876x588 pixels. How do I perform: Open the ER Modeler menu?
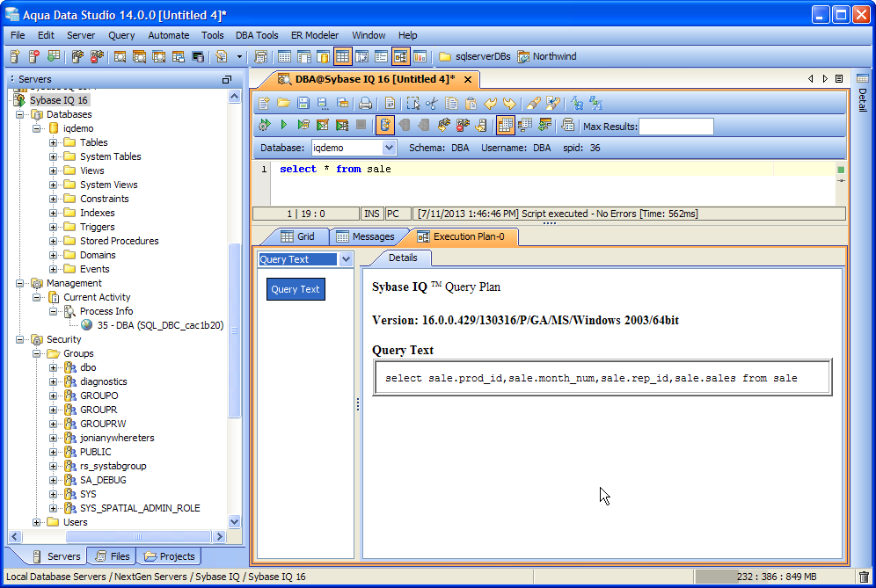pos(315,35)
